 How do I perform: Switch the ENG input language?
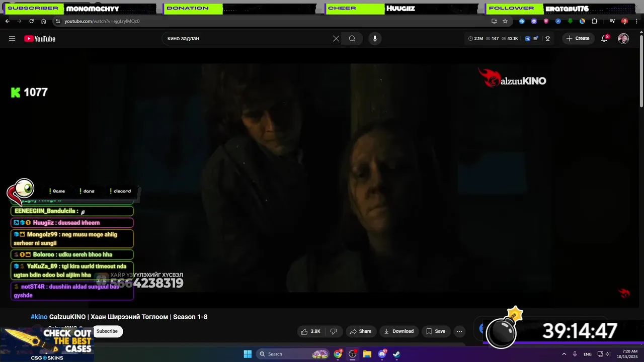coord(588,354)
